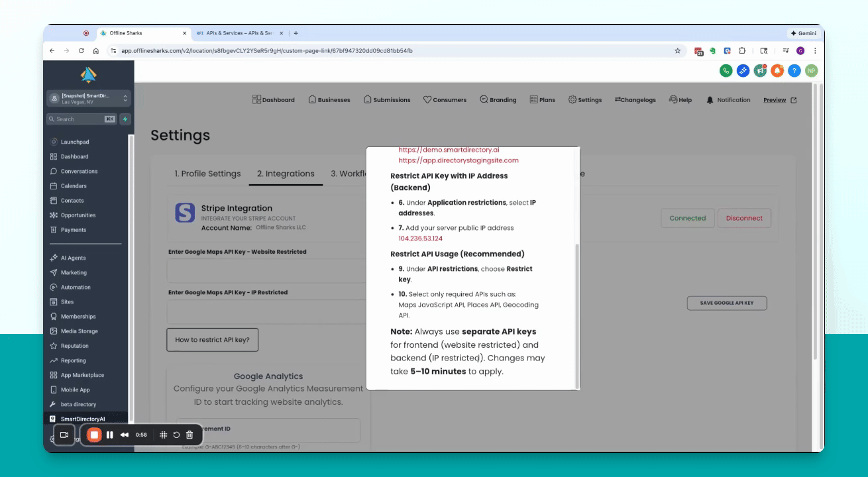
Task: Click the How to restrict API key? button
Action: (212, 340)
